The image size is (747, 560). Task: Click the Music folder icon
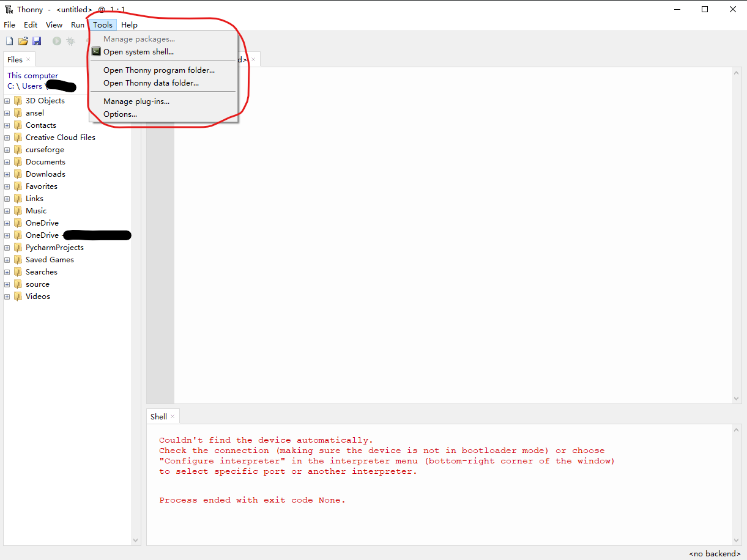pos(18,210)
